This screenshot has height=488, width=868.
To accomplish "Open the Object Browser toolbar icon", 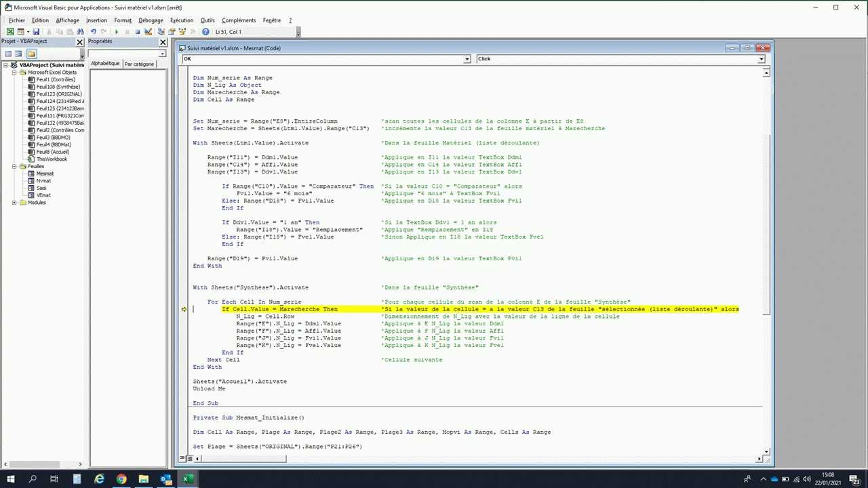I will 182,32.
